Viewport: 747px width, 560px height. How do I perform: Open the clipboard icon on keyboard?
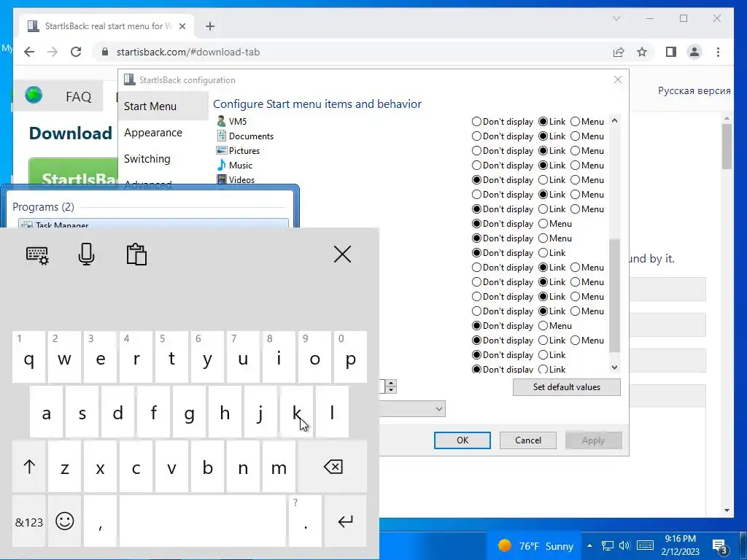click(136, 254)
